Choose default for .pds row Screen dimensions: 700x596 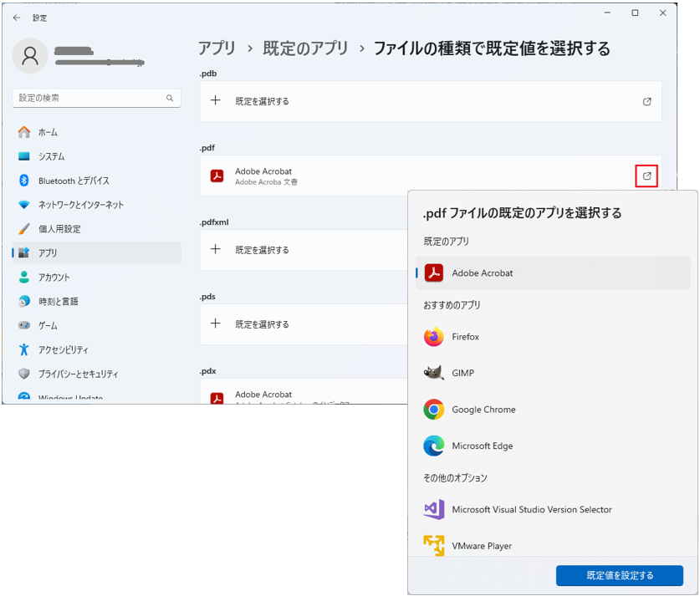tap(304, 324)
